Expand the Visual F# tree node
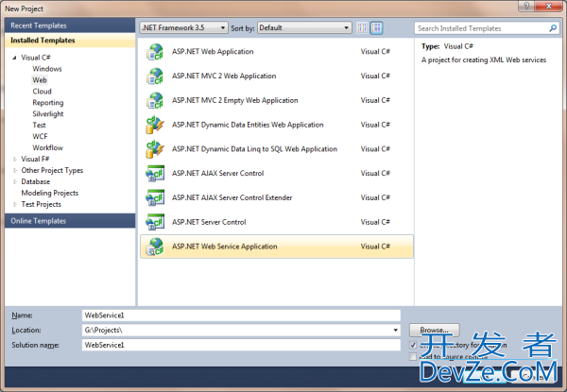Image resolution: width=567 pixels, height=392 pixels. tap(14, 159)
